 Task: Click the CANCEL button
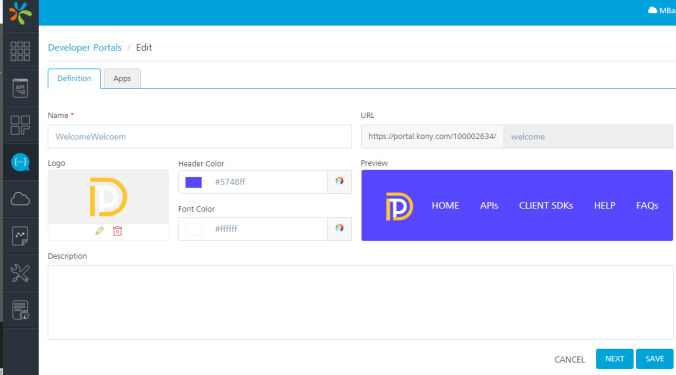(570, 359)
